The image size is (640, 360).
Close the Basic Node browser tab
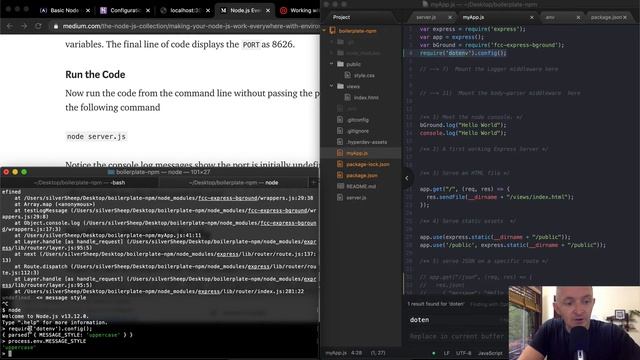(88, 11)
